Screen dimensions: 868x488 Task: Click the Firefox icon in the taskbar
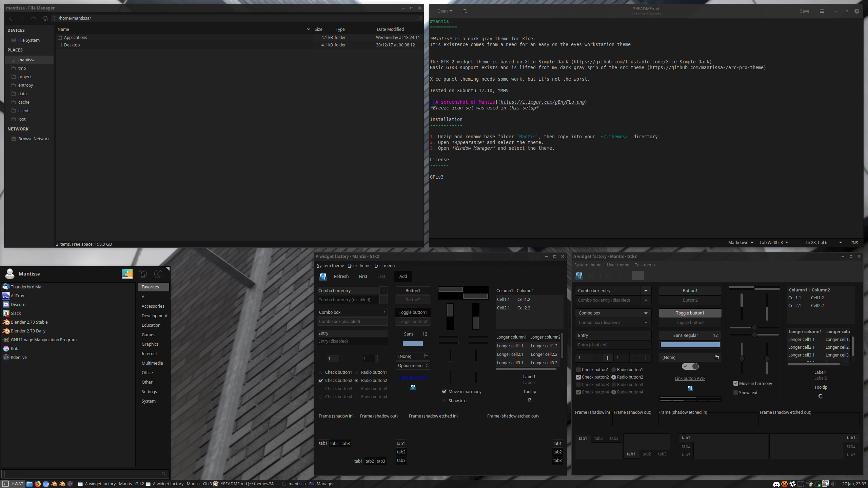point(38,484)
